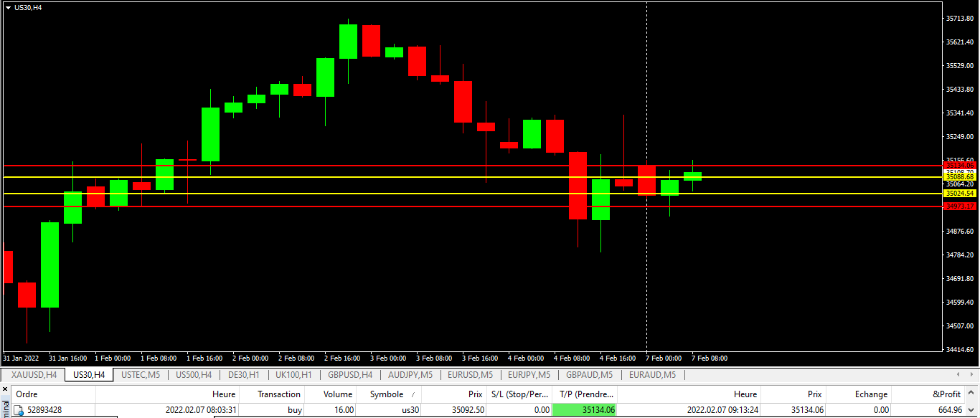
Task: Sort by S/L (Stop/Per... column header
Action: [x=519, y=394]
